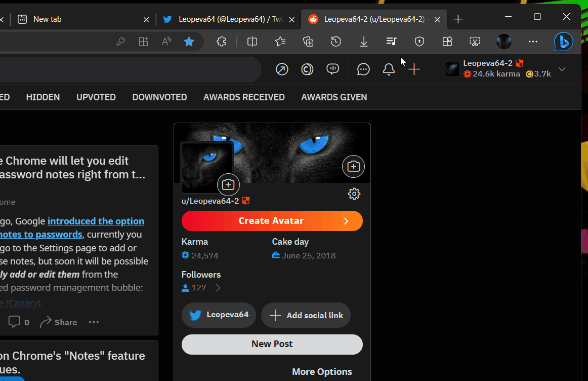Create a new Reddit post via plus icon
This screenshot has height=381, width=588.
[414, 69]
